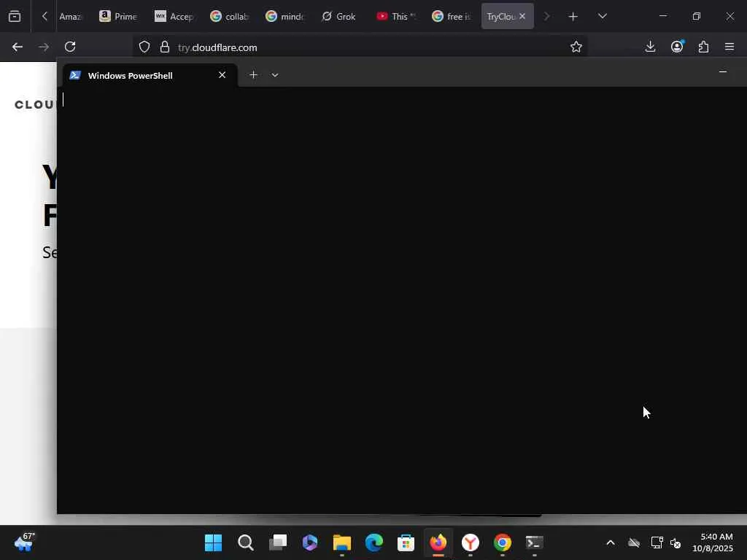Image resolution: width=747 pixels, height=560 pixels.
Task: Open Task View on taskbar
Action: tap(278, 542)
